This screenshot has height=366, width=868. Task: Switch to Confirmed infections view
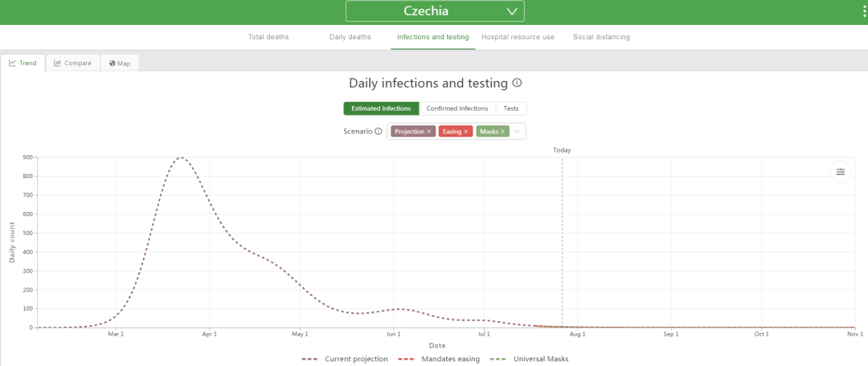point(457,108)
